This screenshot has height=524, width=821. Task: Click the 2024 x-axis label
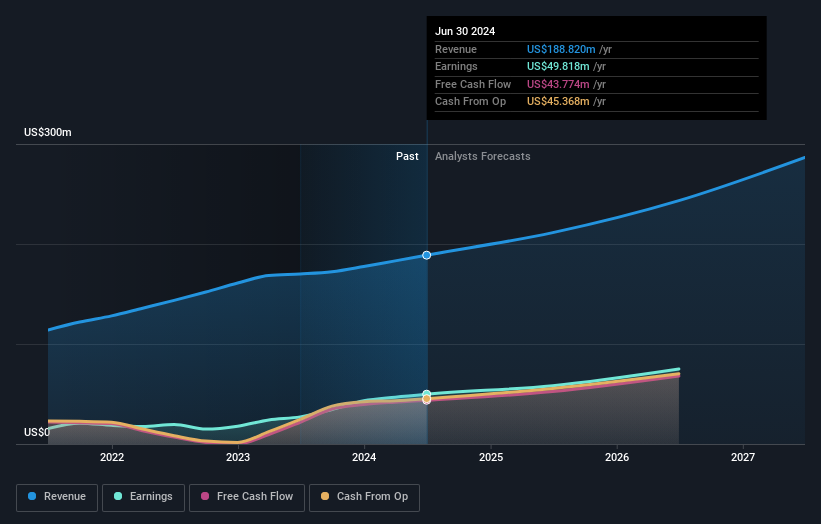coord(364,458)
